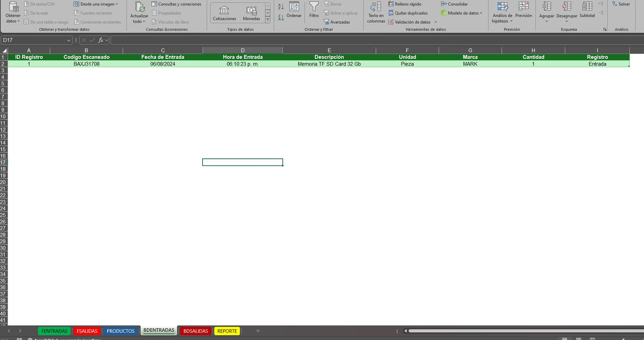Screen dimensions: 644x340
Task: Click previous sheet navigation arrow
Action: click(9, 331)
